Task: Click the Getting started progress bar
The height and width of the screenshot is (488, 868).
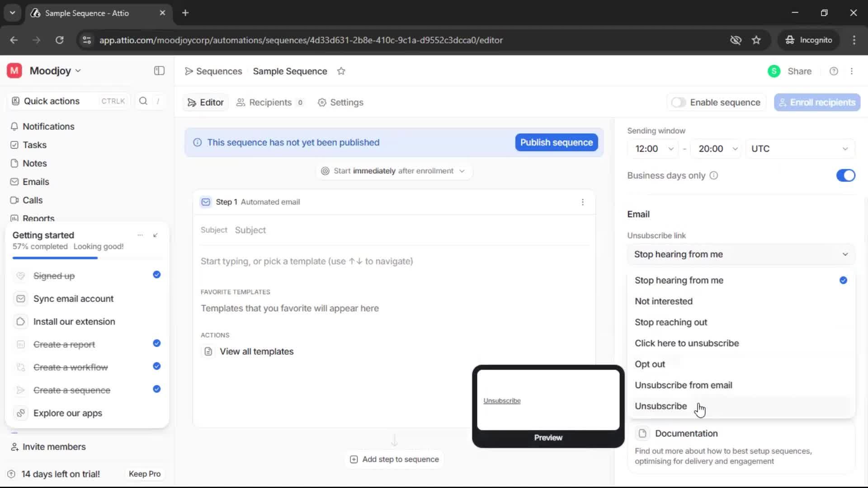Action: 54,258
